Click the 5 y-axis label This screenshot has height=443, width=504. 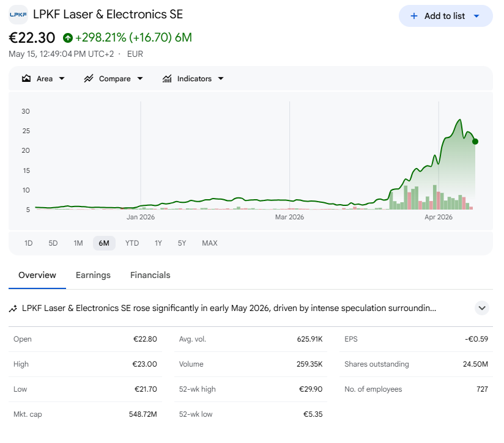(x=28, y=210)
